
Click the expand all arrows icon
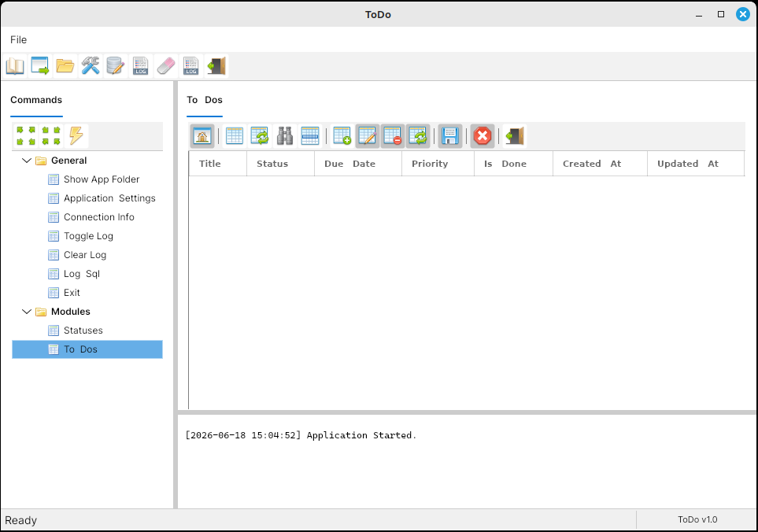tap(26, 136)
